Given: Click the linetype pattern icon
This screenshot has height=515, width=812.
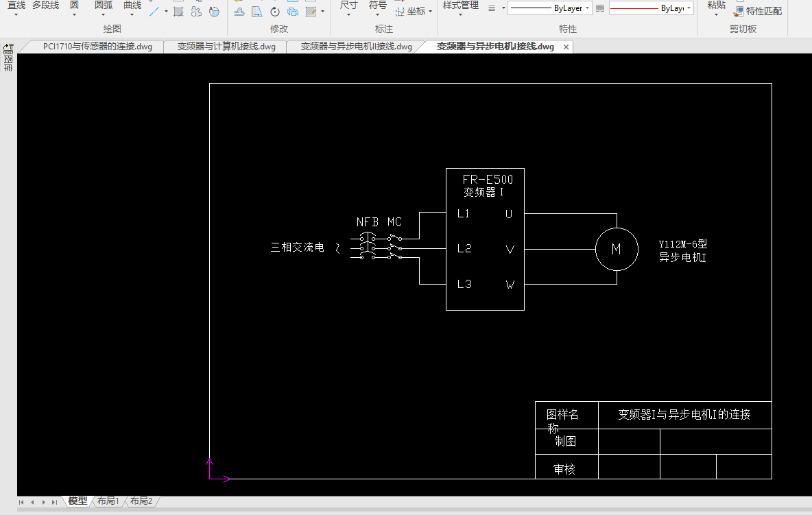Looking at the screenshot, I should (x=600, y=8).
